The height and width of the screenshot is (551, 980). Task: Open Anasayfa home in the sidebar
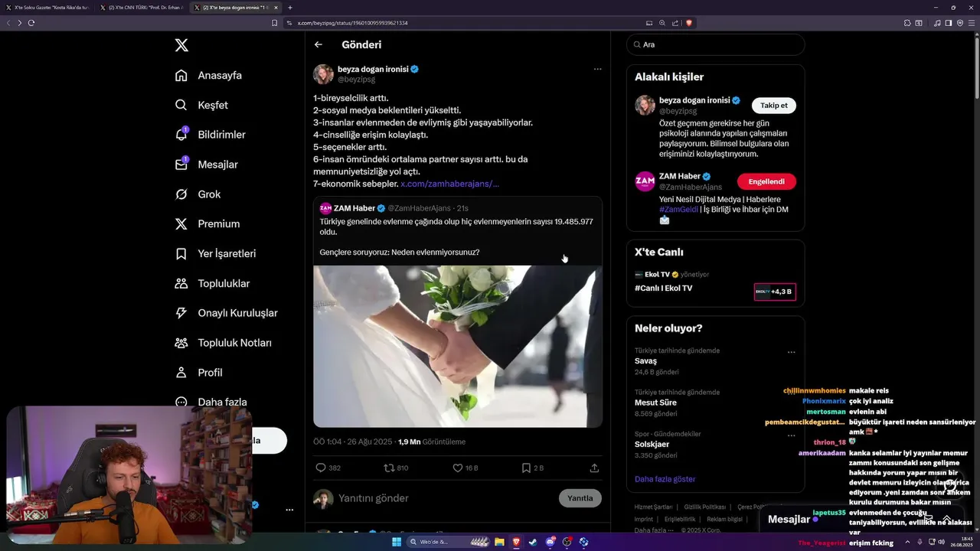208,75
